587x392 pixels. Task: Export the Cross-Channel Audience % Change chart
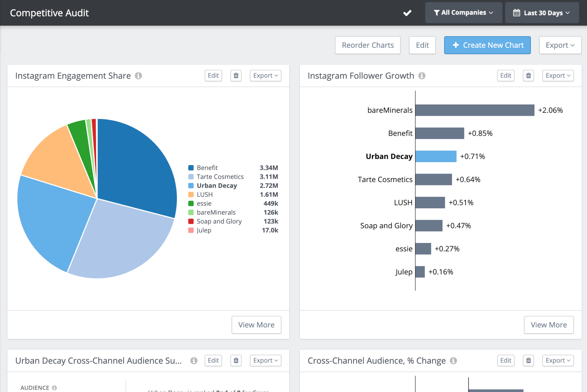(558, 360)
